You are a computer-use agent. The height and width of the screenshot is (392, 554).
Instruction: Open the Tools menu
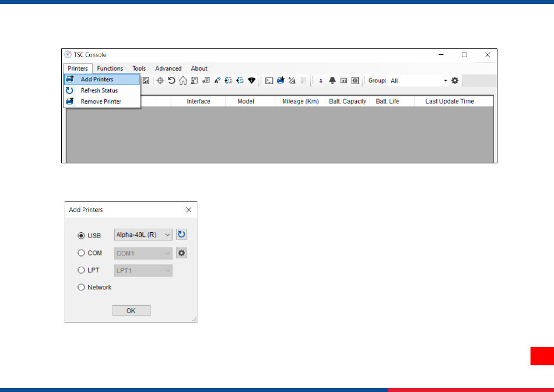pos(139,68)
